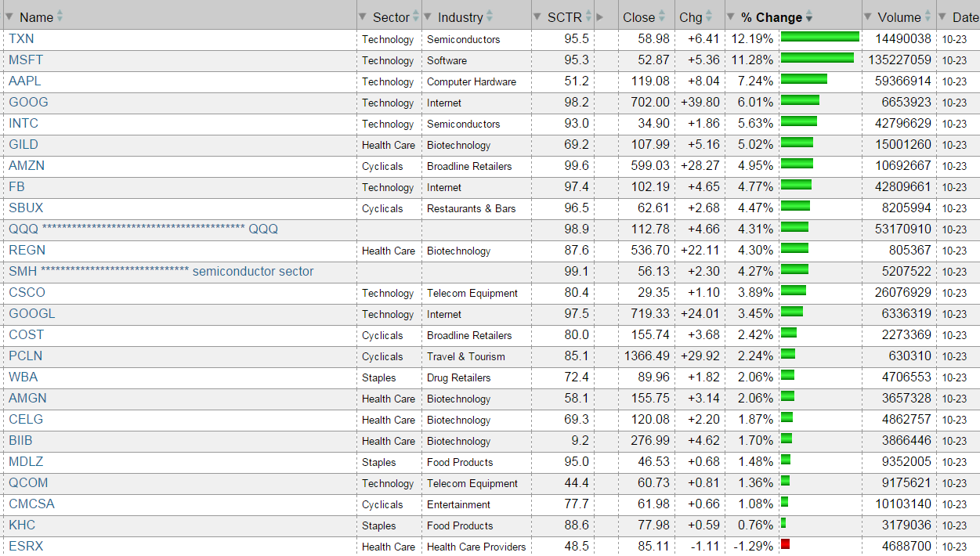Open the % Change column dropdown triangle
Image resolution: width=980 pixels, height=556 pixels.
point(731,17)
